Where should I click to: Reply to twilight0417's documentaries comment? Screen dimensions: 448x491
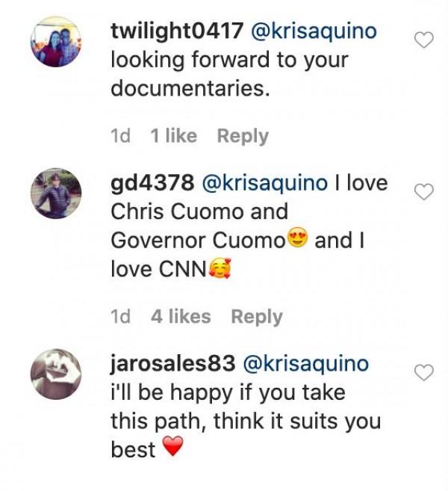[243, 137]
